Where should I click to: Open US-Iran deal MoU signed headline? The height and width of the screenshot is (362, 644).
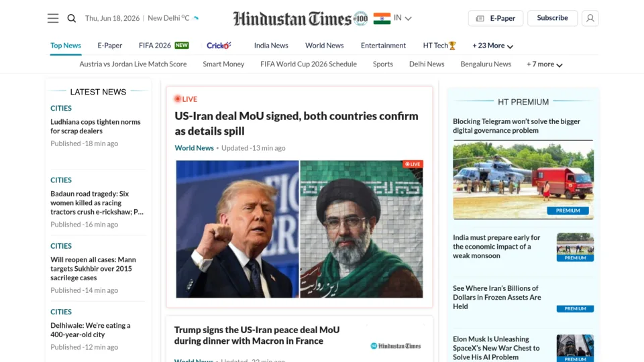(x=297, y=123)
